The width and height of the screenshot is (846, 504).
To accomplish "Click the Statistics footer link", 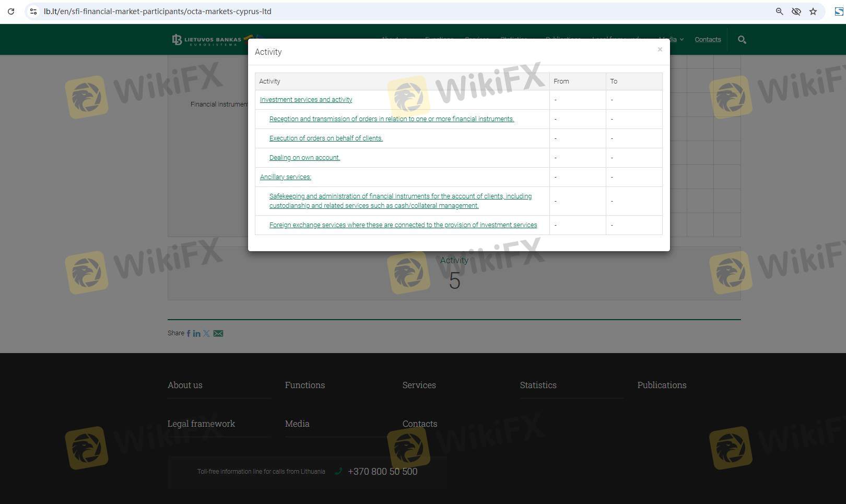I will coord(538,385).
